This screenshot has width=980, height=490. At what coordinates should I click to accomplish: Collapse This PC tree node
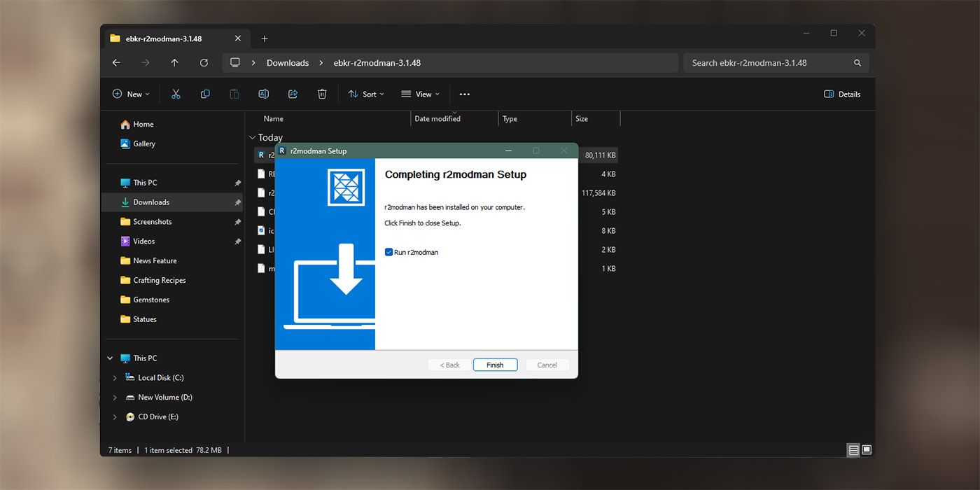click(x=110, y=358)
